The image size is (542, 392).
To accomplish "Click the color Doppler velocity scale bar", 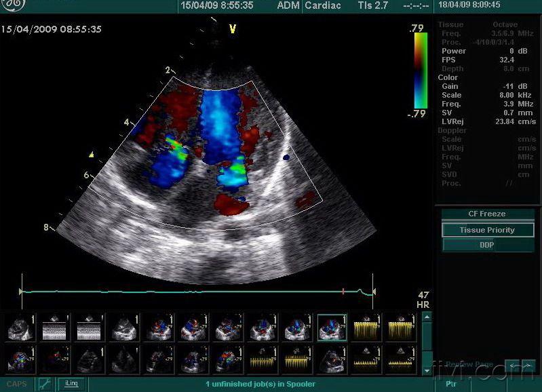I will [421, 71].
